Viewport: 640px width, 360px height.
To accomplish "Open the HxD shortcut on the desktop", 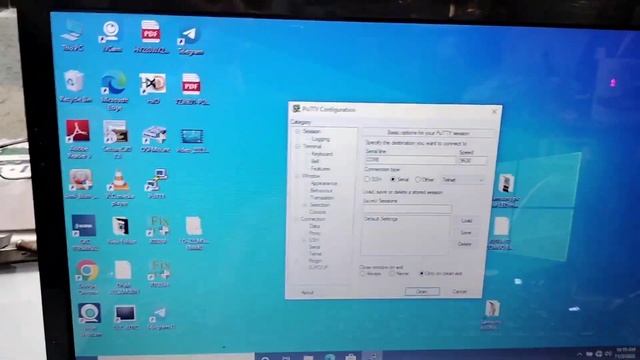I will pos(153,88).
